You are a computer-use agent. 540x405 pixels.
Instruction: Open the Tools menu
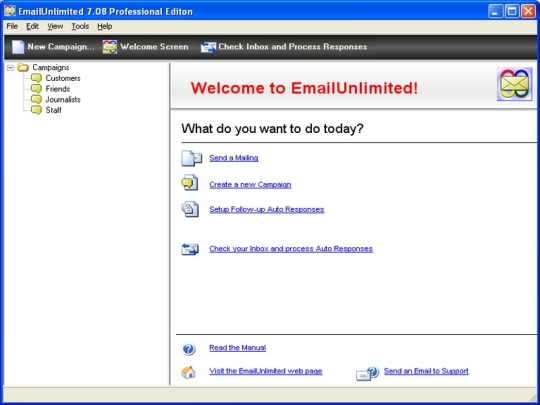click(x=80, y=26)
